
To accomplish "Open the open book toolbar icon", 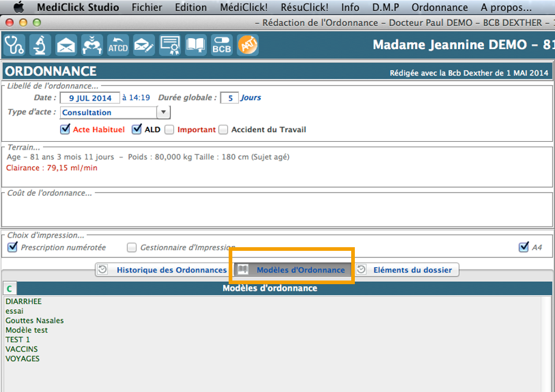I will (196, 45).
